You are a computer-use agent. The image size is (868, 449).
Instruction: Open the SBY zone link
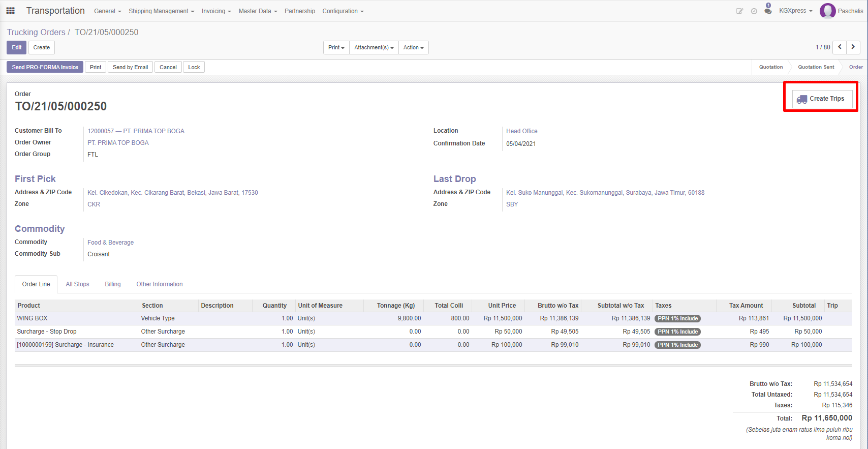pos(512,204)
